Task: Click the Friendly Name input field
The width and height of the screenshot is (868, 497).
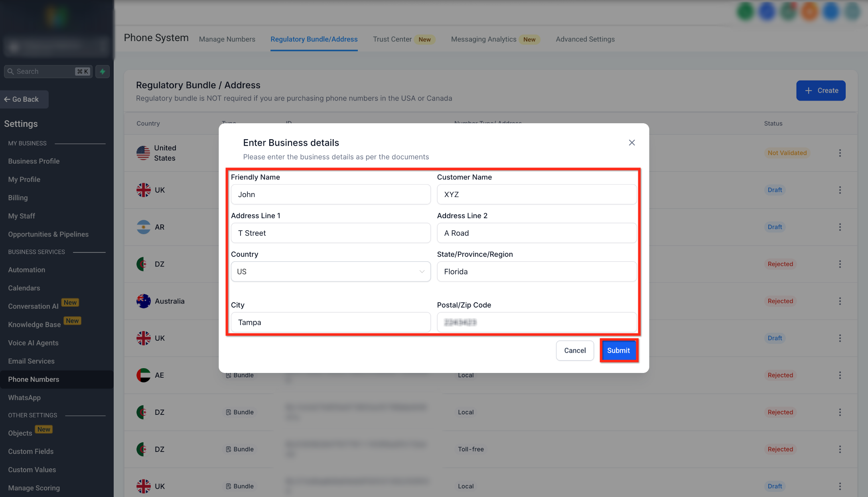Action: click(331, 195)
